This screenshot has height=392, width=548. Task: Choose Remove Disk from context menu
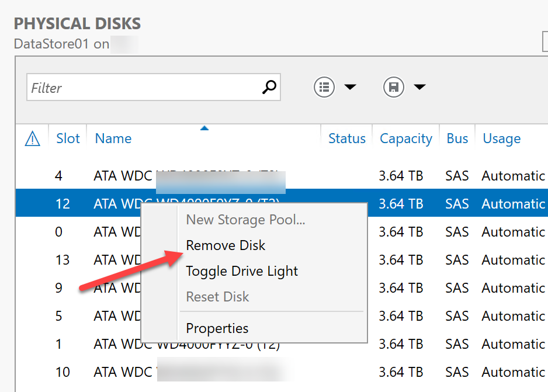pyautogui.click(x=226, y=245)
